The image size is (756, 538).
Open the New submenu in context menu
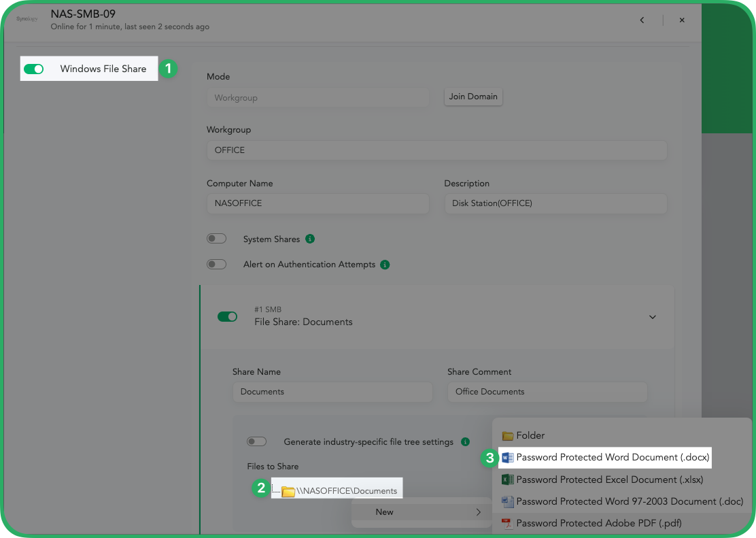pyautogui.click(x=420, y=512)
